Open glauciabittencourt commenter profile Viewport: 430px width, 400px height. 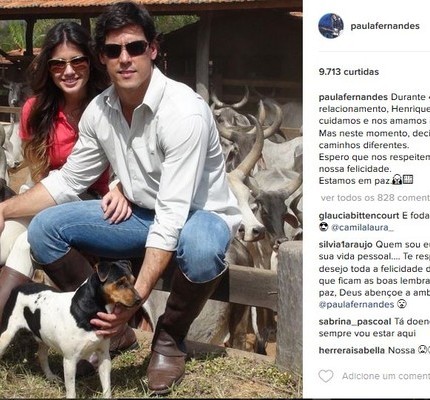point(359,216)
